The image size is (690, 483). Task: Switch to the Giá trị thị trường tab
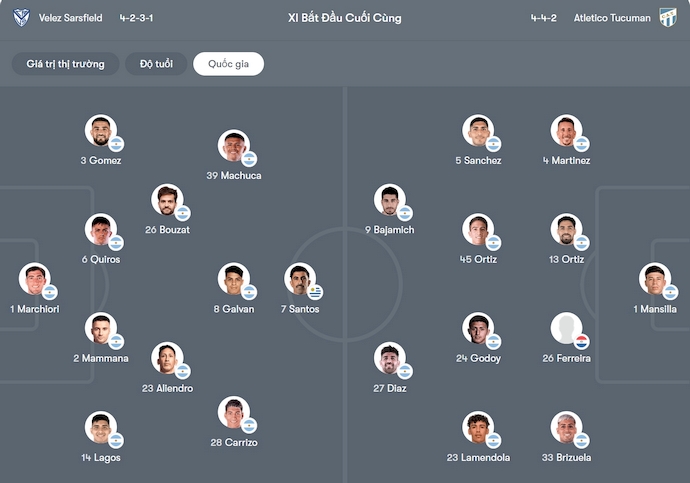[66, 64]
